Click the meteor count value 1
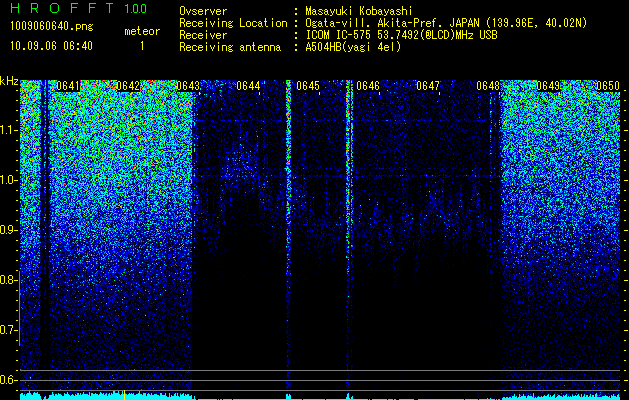Image resolution: width=629 pixels, height=400 pixels. point(142,46)
